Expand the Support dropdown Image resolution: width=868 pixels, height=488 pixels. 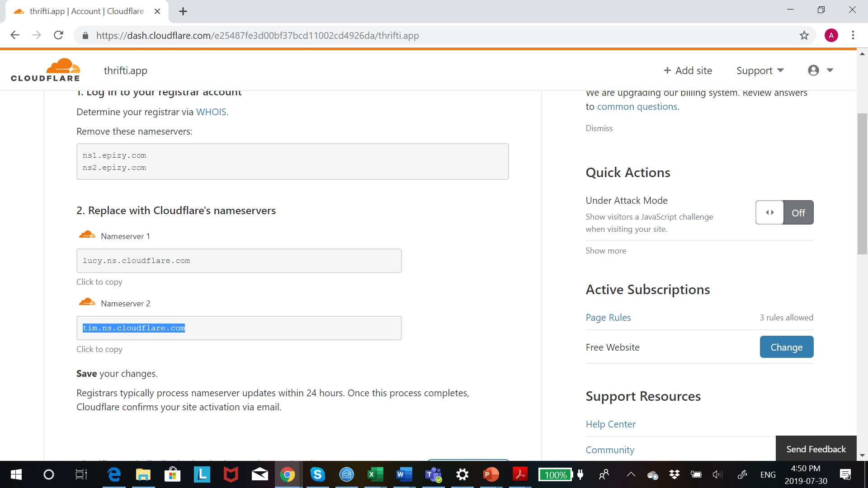[760, 70]
